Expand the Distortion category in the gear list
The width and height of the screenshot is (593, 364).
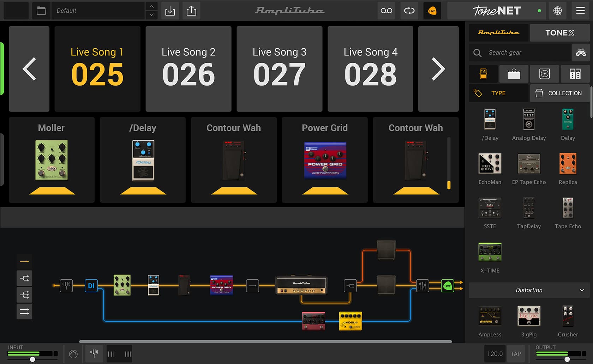528,290
